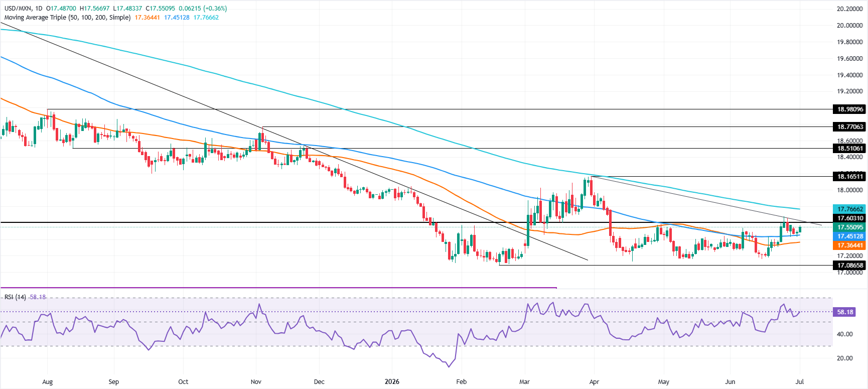Viewport: 868px width, 389px height.
Task: Select the Moving Average Triple indicator label
Action: (67, 18)
